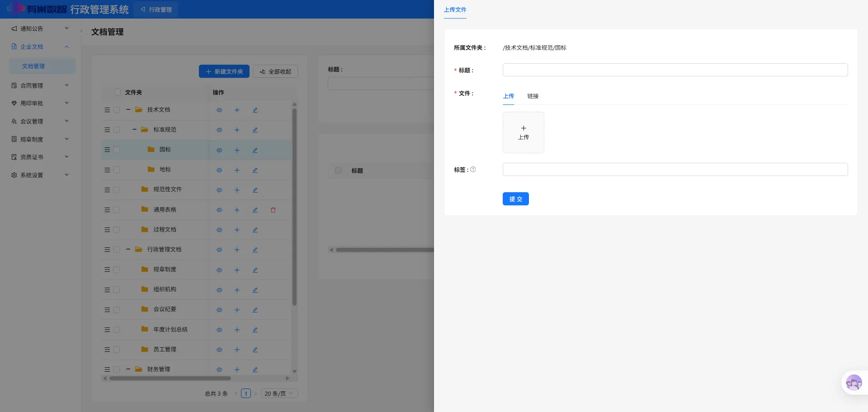This screenshot has width=868, height=412.
Task: Click the eye icon for 员工管理
Action: (219, 350)
